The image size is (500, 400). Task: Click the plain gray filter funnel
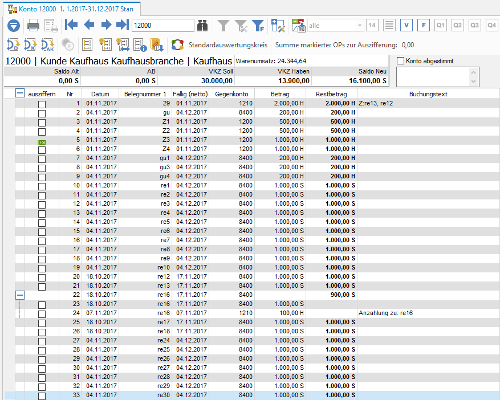tap(223, 25)
